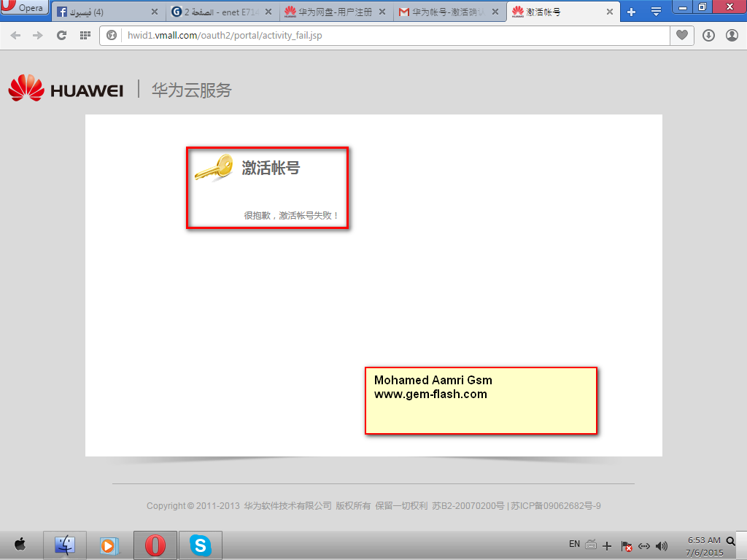Open the Apple start button
Viewport: 747px width, 560px height.
(20, 545)
